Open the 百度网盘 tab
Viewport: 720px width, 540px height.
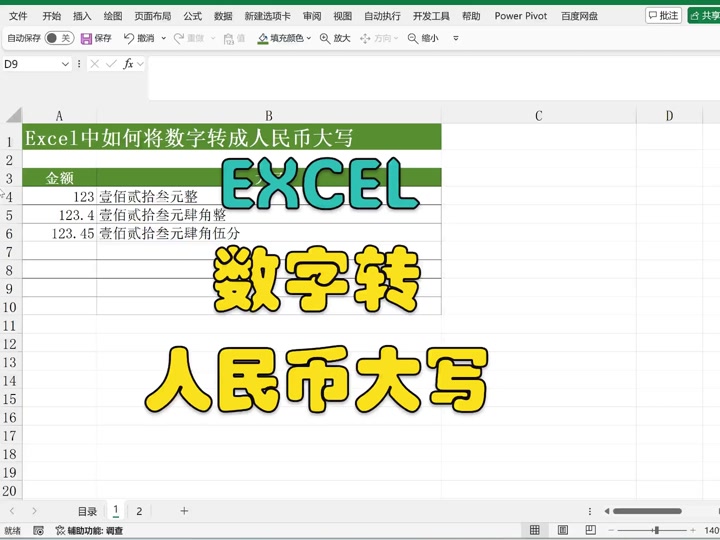579,16
